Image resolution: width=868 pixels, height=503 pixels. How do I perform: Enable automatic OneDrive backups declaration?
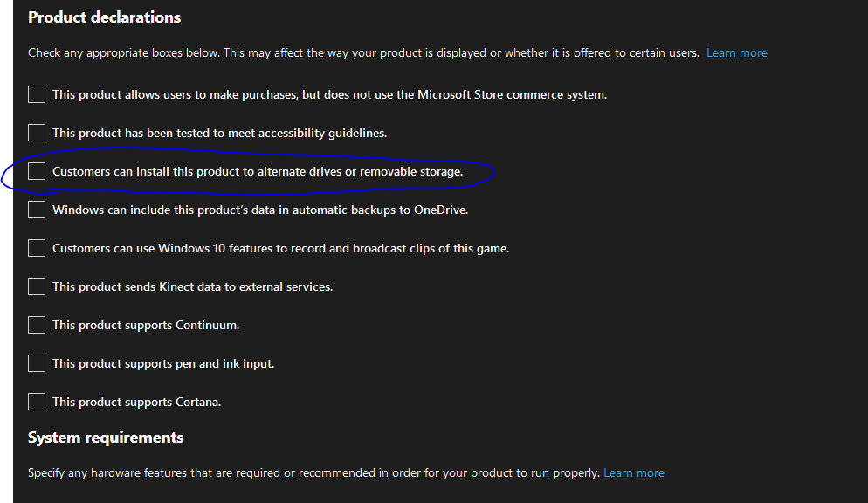(36, 210)
